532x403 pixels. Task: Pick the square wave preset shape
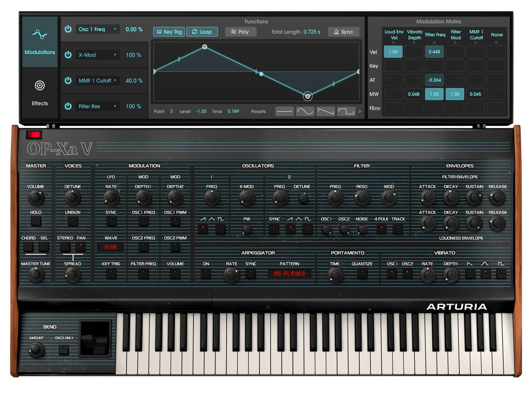pyautogui.click(x=346, y=111)
